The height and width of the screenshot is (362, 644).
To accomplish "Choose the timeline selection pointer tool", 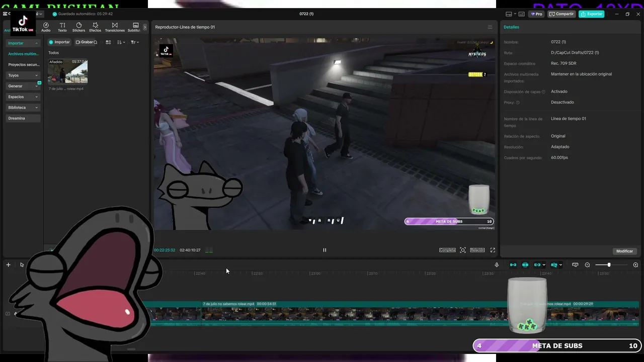I will click(x=22, y=265).
